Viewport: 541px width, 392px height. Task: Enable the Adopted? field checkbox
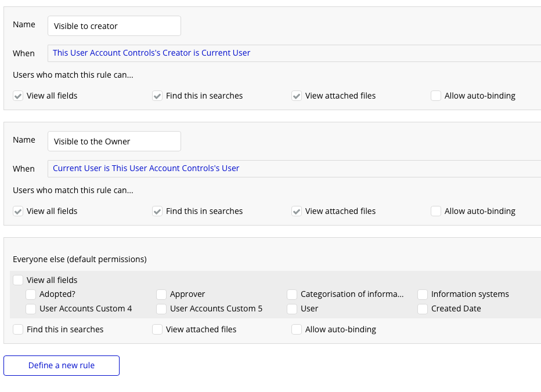click(x=31, y=295)
